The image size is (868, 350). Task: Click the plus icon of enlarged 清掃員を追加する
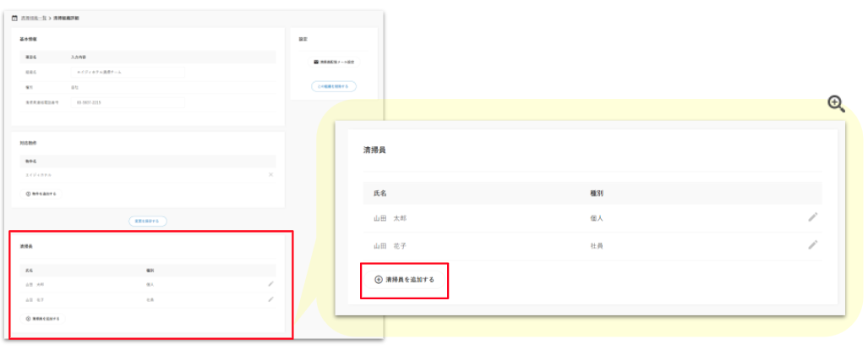tap(378, 279)
